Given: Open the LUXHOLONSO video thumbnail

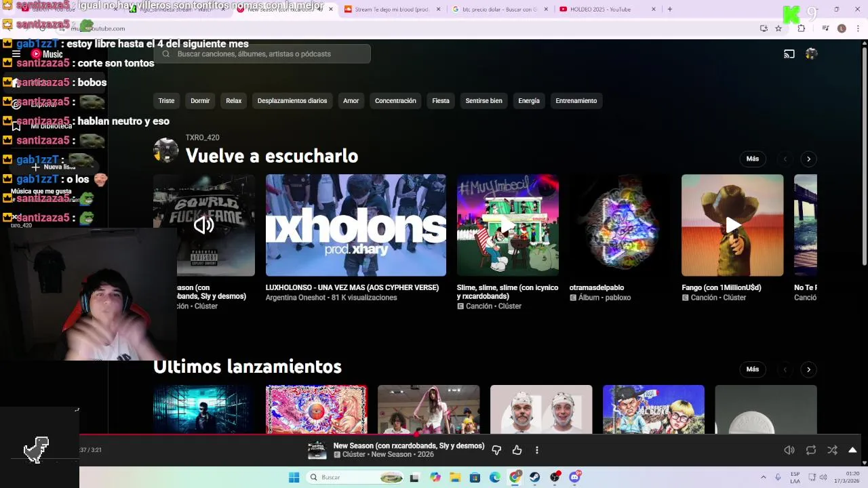Looking at the screenshot, I should click(x=356, y=225).
